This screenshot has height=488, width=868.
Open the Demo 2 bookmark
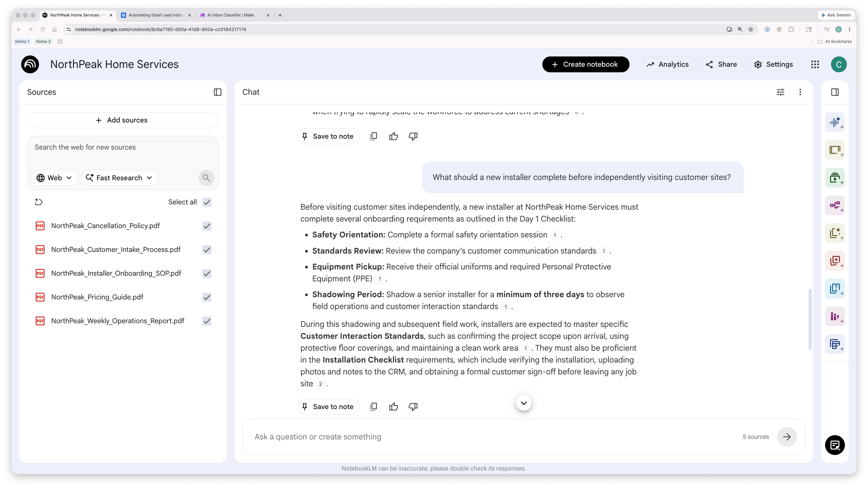point(43,41)
